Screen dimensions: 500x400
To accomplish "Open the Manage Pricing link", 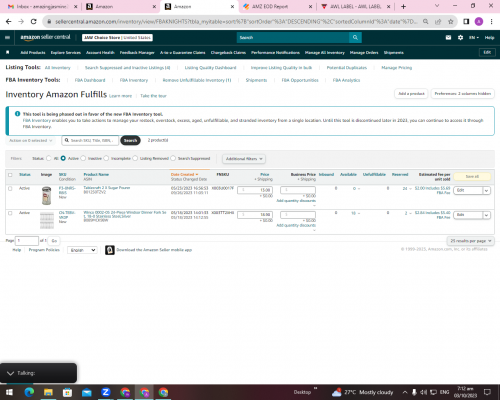I will pyautogui.click(x=396, y=68).
